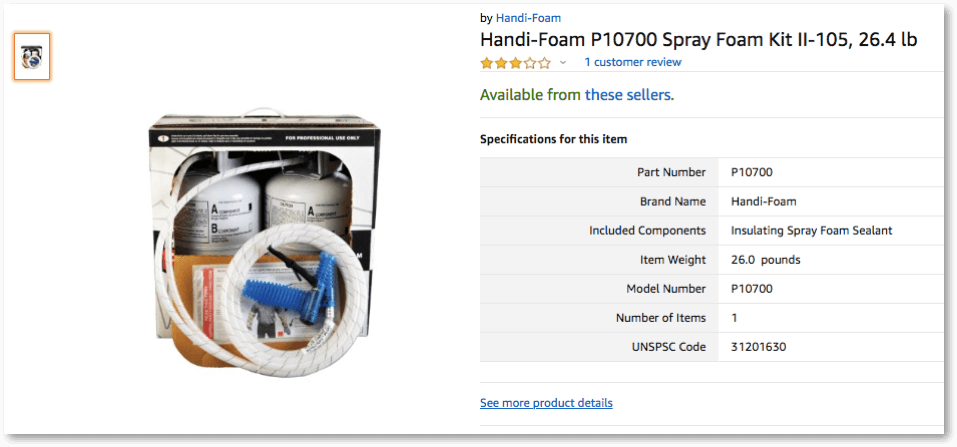Click the Number of Items value
The height and width of the screenshot is (447, 957).
point(735,318)
